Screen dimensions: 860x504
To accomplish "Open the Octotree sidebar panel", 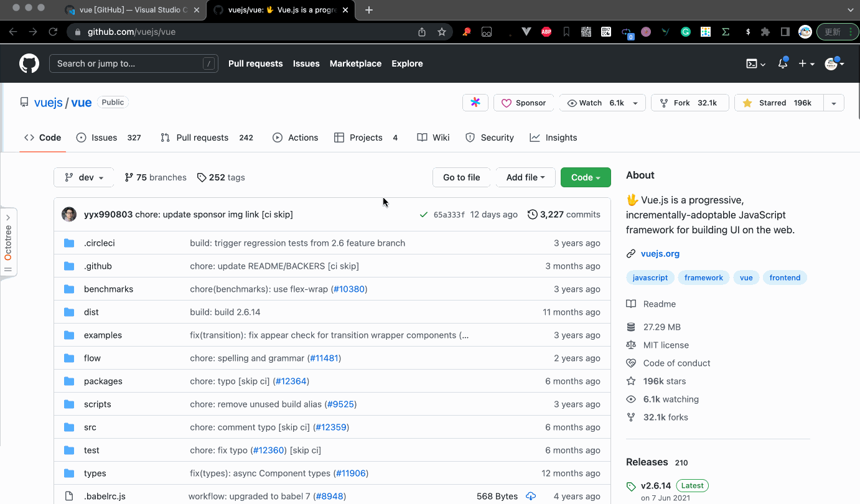I will (9, 241).
